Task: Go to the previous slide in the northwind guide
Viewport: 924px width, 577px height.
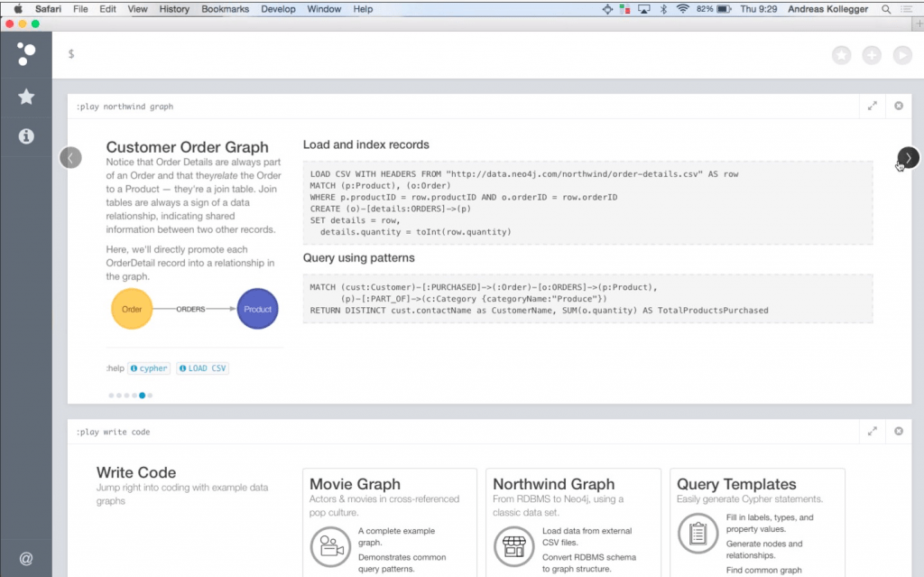Action: pos(70,157)
